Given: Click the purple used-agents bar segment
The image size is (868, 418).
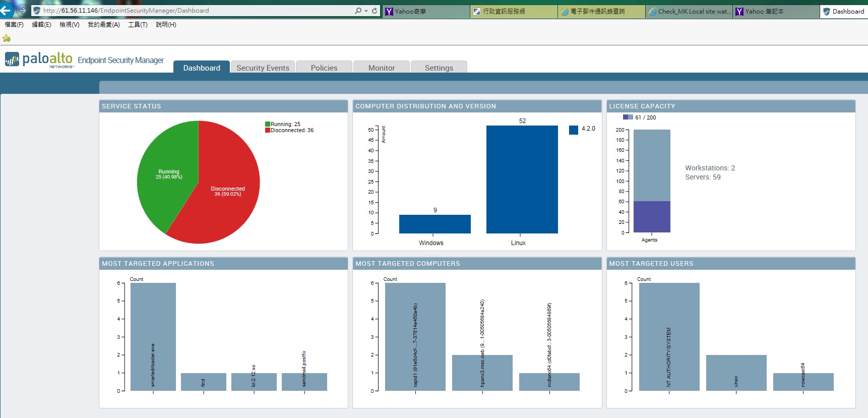Looking at the screenshot, I should pos(652,217).
